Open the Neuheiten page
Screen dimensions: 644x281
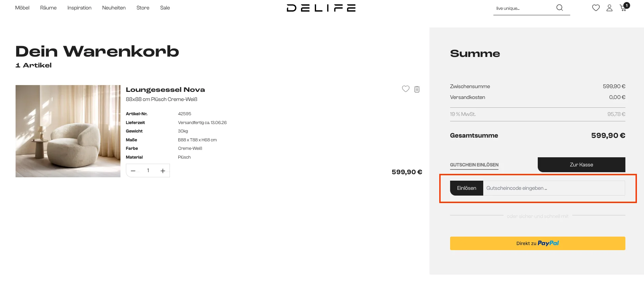pos(114,8)
